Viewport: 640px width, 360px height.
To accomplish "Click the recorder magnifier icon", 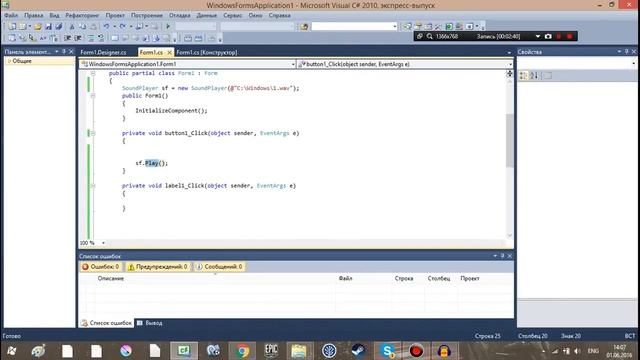I will (x=430, y=36).
